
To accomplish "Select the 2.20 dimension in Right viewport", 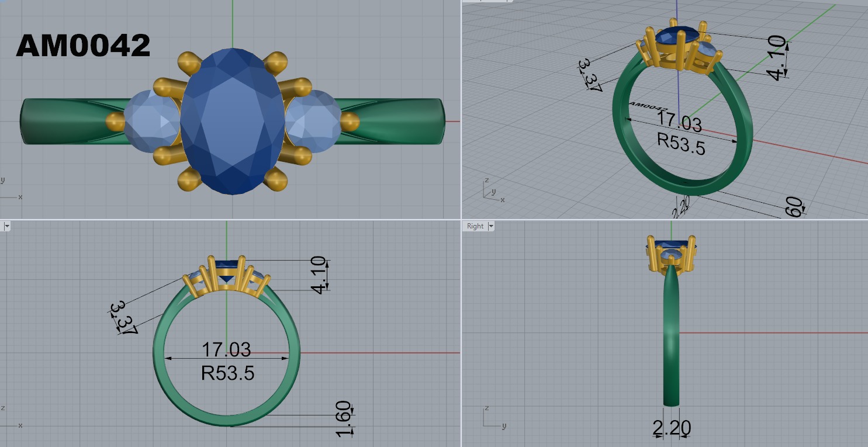I will coord(672,428).
